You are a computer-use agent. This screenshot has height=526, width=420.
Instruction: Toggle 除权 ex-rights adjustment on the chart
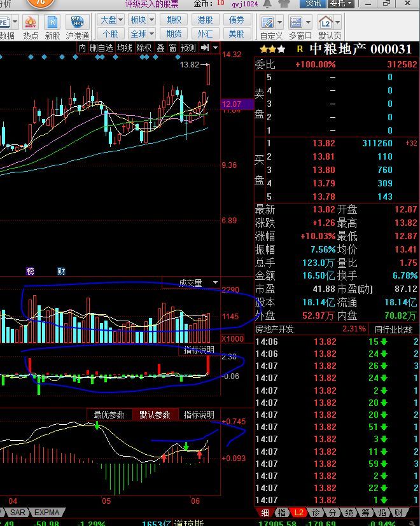coord(144,48)
